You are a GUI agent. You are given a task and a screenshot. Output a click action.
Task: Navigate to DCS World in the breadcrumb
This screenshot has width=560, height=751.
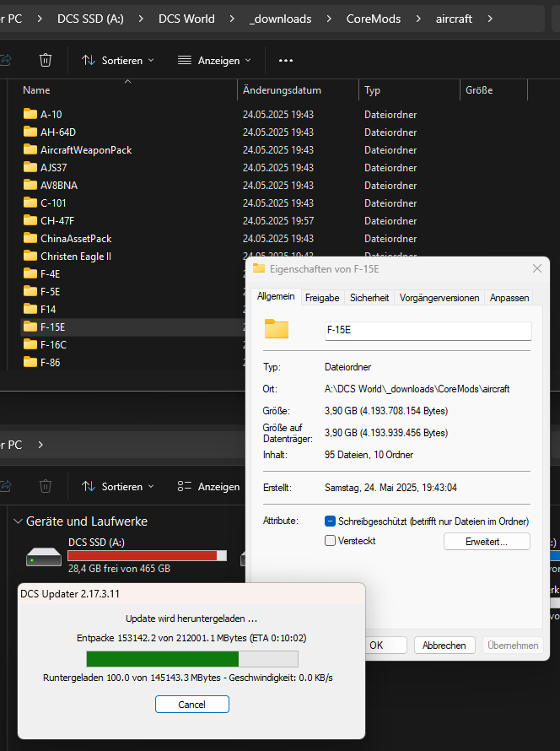[186, 19]
